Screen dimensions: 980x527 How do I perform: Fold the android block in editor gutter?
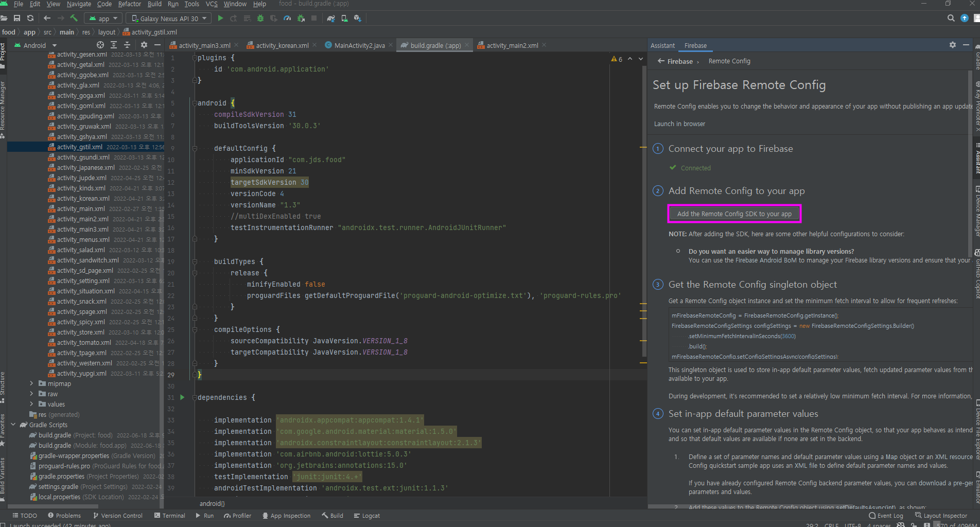pyautogui.click(x=195, y=103)
